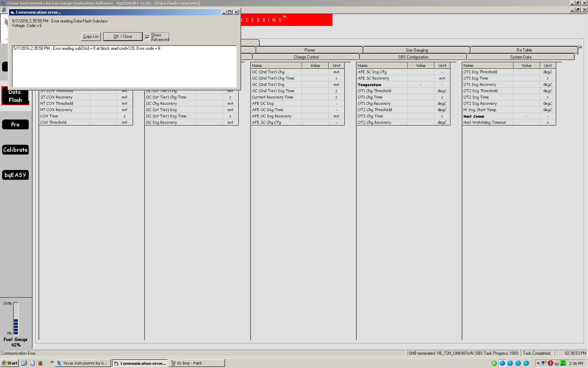Click 'SBS Task Progress: 100%' status entry
Screen dimensions: 588x368
[x=497, y=353]
